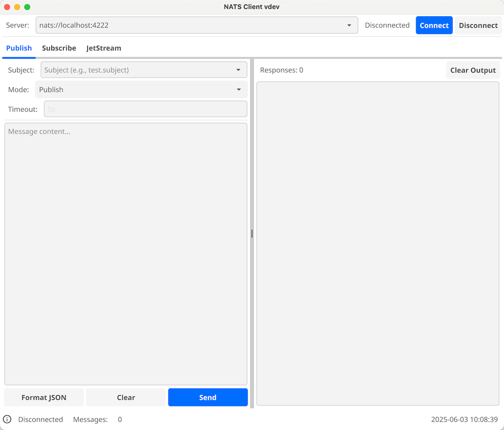Click the vertical splitter handle between panels

pos(252,234)
